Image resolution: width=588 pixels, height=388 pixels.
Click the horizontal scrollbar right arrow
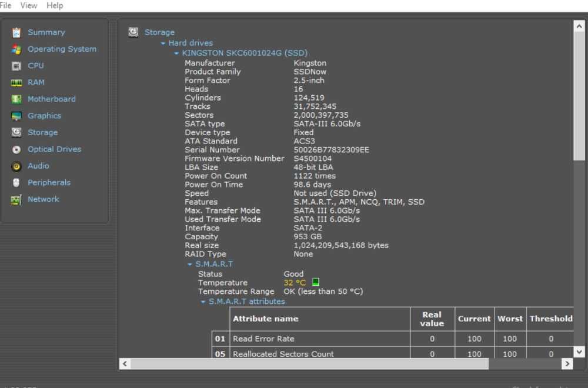pos(567,364)
